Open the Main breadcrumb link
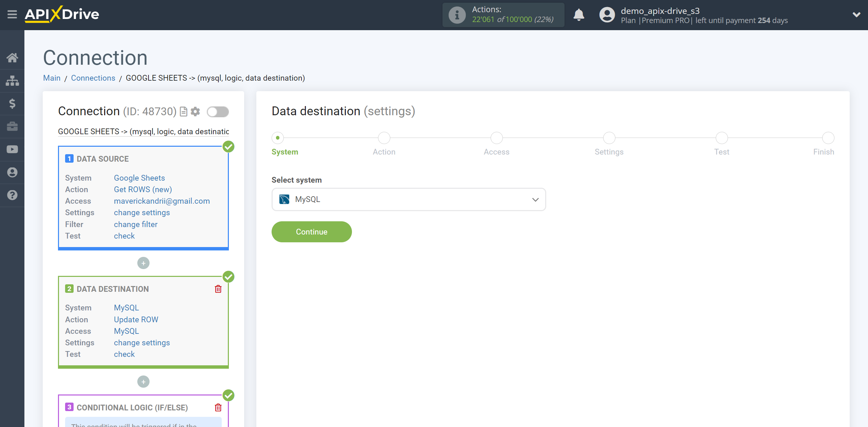The width and height of the screenshot is (868, 427). (x=52, y=78)
